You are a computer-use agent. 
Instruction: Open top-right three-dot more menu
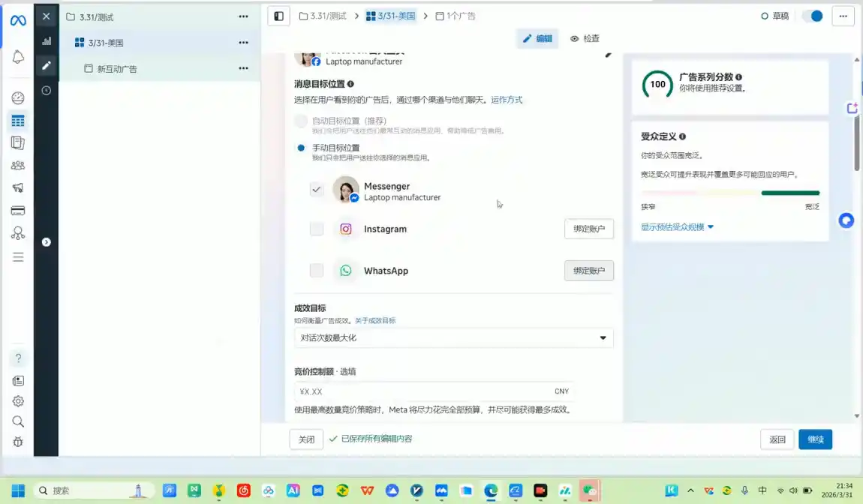coord(843,16)
